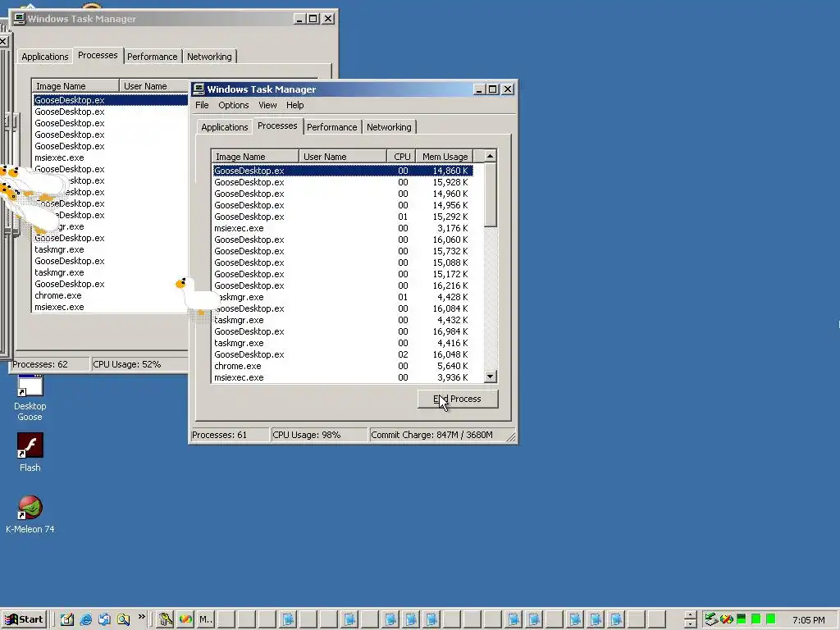The height and width of the screenshot is (630, 840).
Task: Open Performance tab in back Task Manager
Action: point(152,57)
